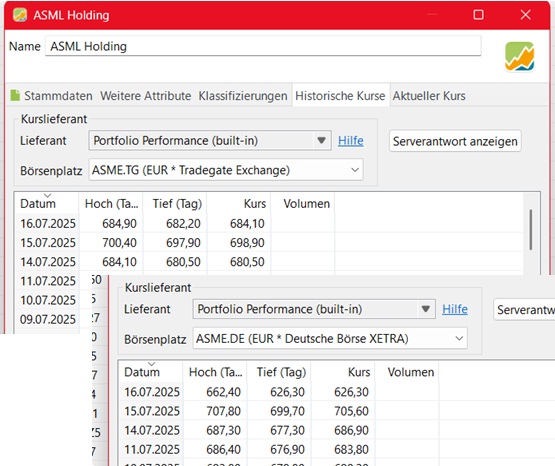The height and width of the screenshot is (466, 555).
Task: Click Tief value 682,20
Action: point(183,224)
